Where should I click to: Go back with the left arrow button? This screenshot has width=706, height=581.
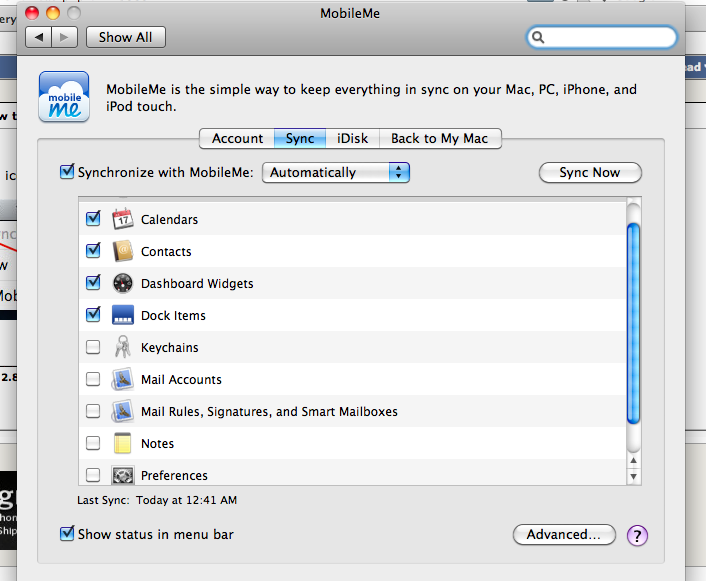pyautogui.click(x=39, y=37)
